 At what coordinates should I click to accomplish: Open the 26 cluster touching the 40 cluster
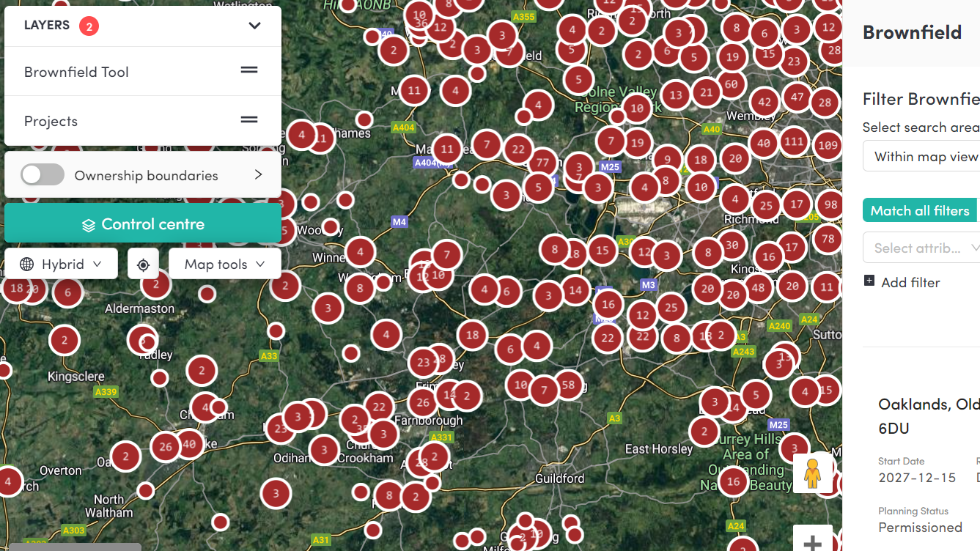pyautogui.click(x=166, y=446)
